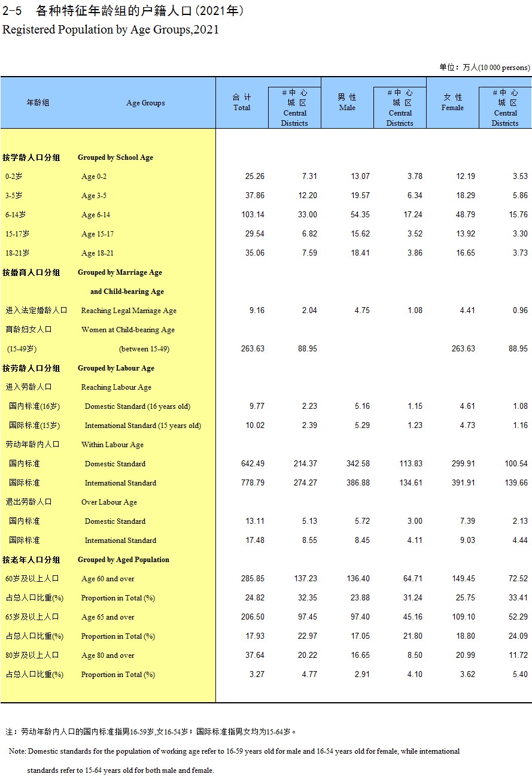Click the unit label '单位: 万人(10 000 persons)'
The width and height of the screenshot is (532, 780).
(x=485, y=68)
